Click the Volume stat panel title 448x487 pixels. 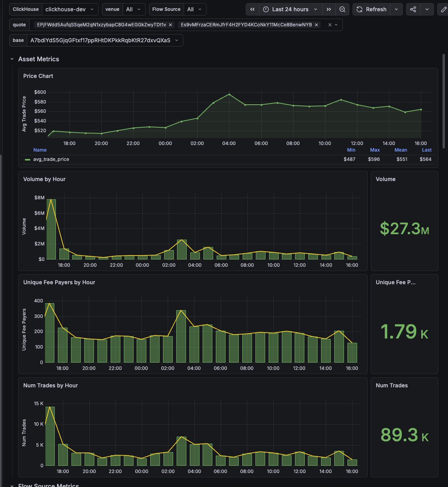click(385, 179)
